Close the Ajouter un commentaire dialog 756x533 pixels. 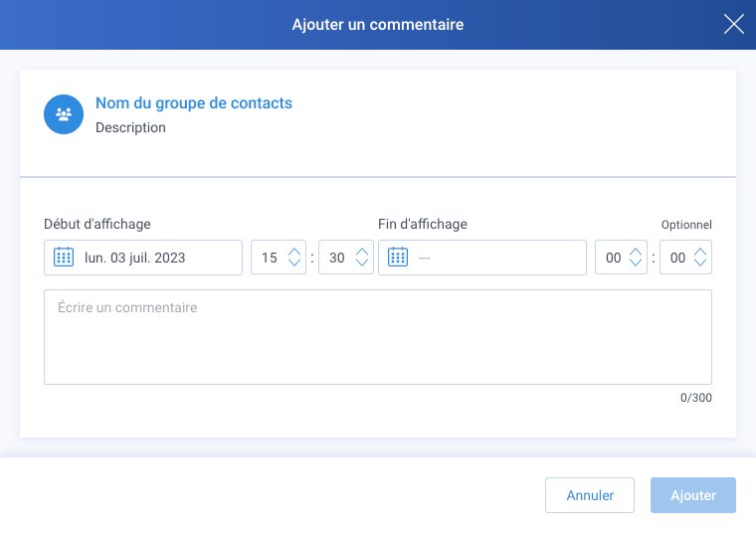point(734,24)
